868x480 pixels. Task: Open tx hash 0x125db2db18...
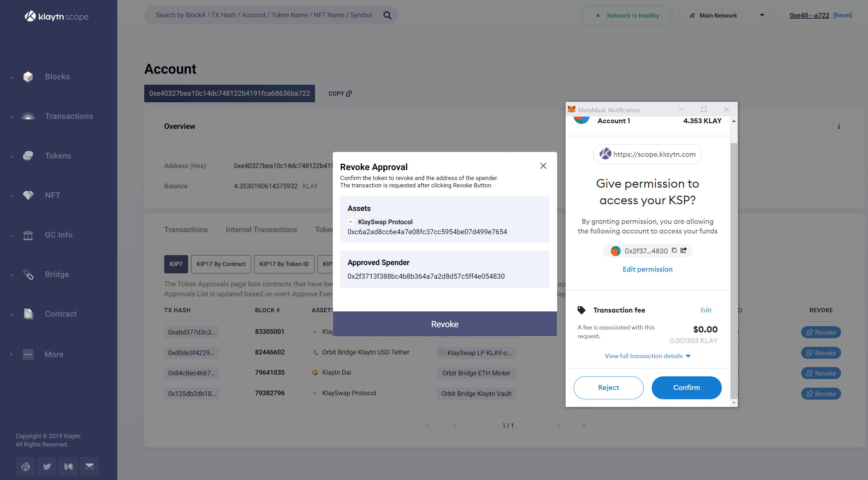point(191,394)
